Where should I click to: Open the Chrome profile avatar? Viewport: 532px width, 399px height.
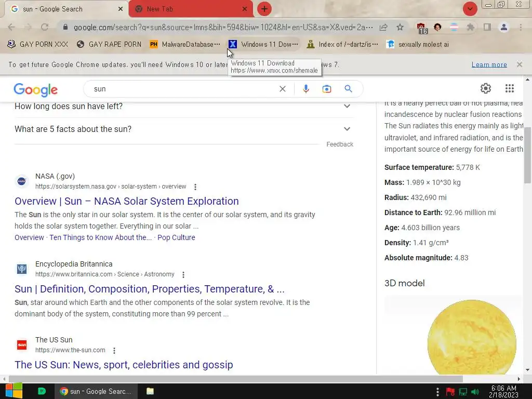pos(504,27)
